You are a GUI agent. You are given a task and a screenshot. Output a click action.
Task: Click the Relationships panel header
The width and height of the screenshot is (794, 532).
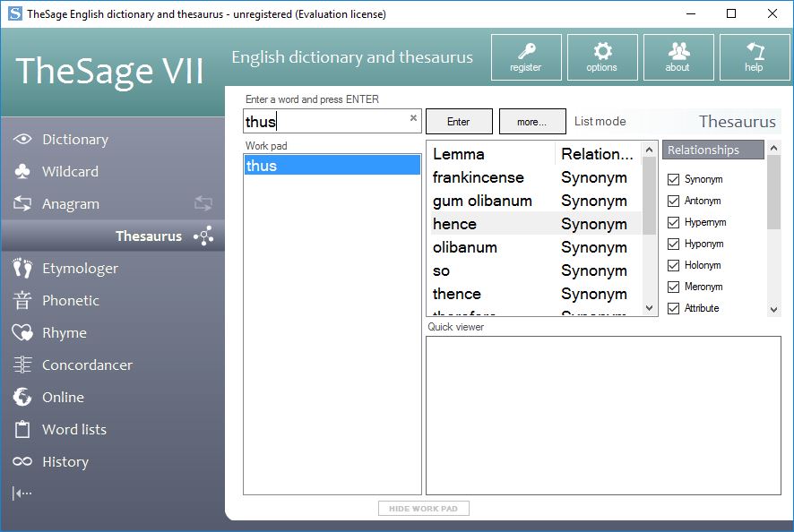(713, 150)
